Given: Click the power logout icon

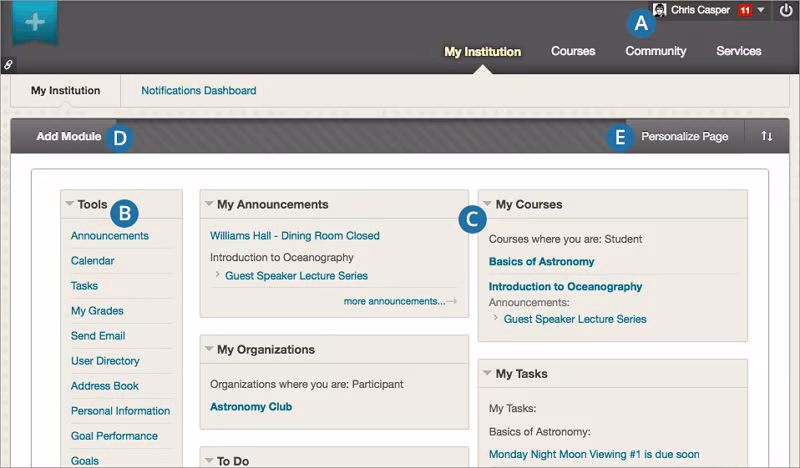Looking at the screenshot, I should [x=785, y=11].
